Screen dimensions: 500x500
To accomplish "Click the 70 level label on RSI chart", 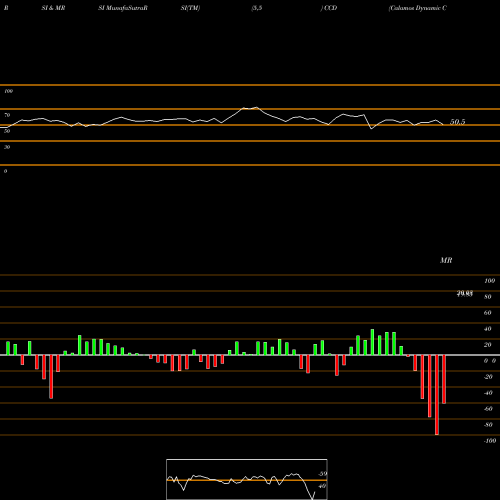I will click(x=7, y=115).
